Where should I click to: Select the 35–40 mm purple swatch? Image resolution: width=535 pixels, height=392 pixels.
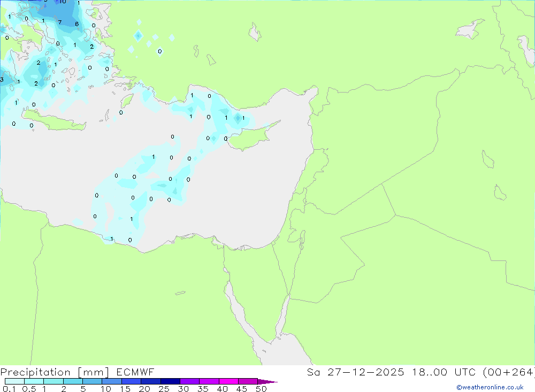click(x=209, y=381)
